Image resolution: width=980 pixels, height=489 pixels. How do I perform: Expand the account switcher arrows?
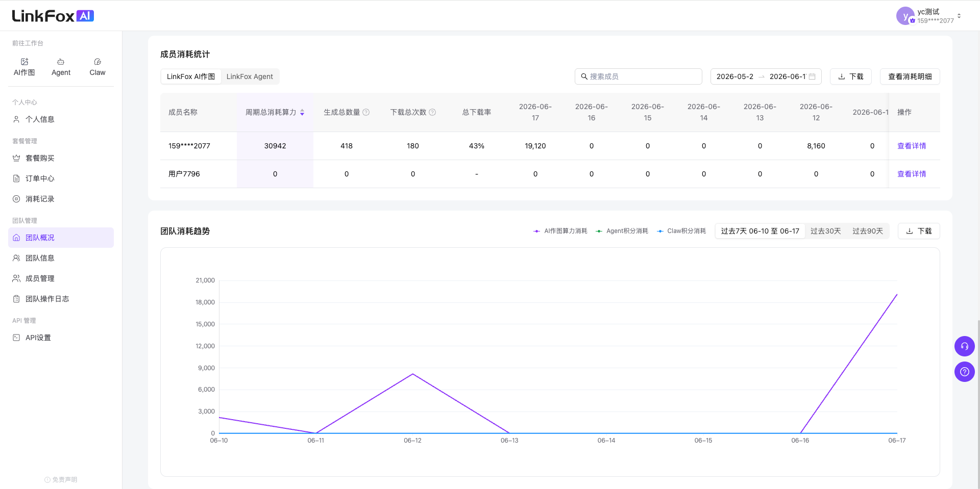pos(959,16)
